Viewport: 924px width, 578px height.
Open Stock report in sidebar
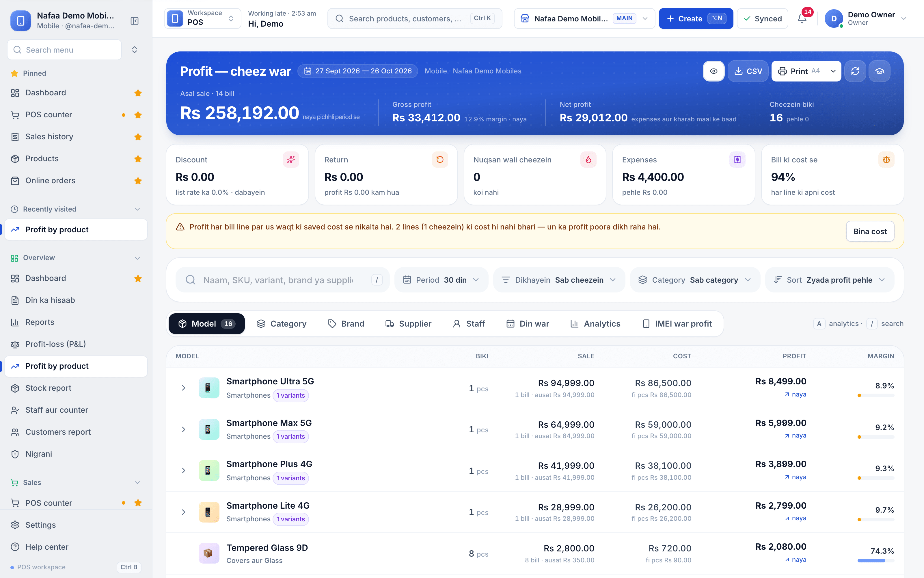[x=76, y=388]
